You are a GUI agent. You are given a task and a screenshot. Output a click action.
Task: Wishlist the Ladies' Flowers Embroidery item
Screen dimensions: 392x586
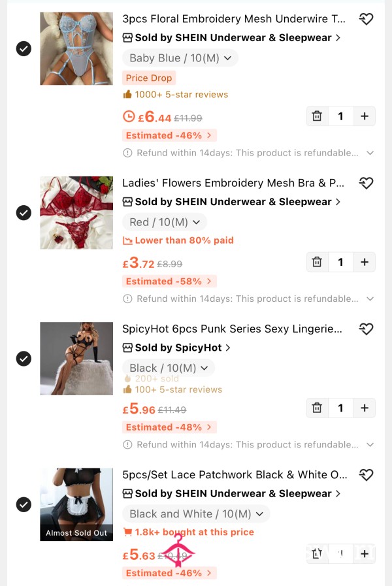366,183
